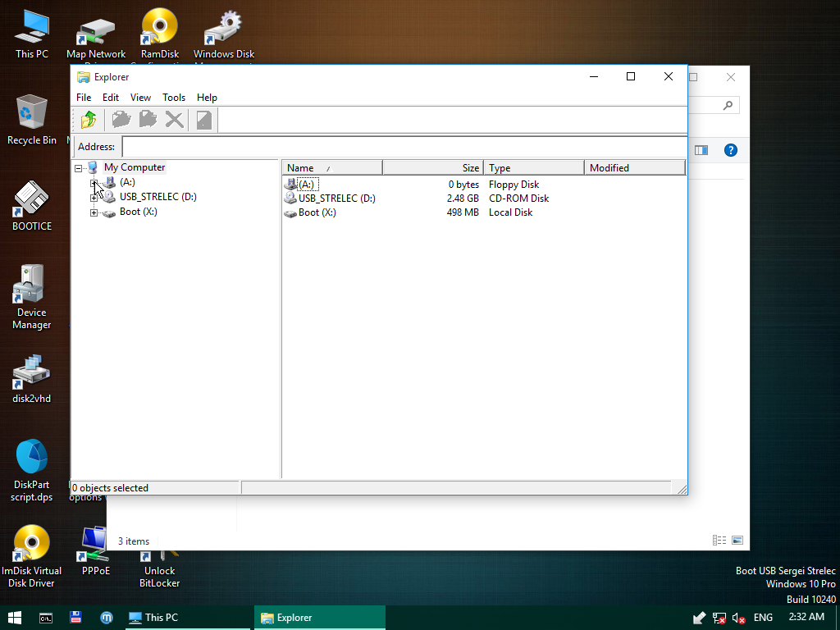Click the Boot local disk icon in list
The height and width of the screenshot is (630, 840).
pos(290,212)
